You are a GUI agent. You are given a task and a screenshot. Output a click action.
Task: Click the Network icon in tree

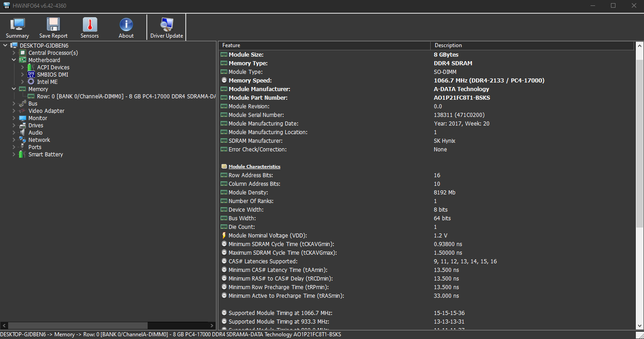pos(23,140)
